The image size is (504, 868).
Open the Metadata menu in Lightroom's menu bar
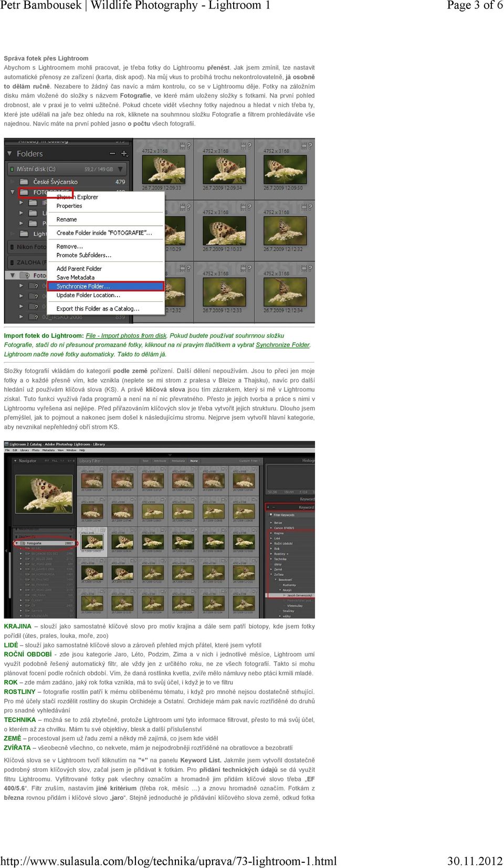pyautogui.click(x=48, y=450)
